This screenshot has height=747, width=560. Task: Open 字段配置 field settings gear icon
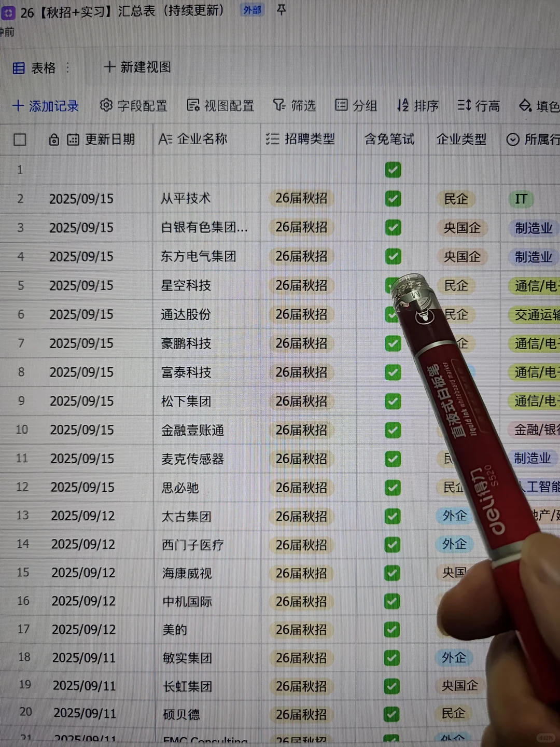106,105
